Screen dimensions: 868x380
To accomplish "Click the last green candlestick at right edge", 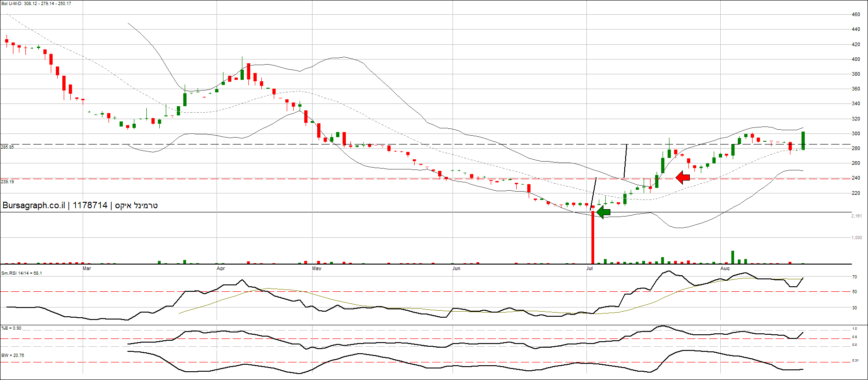I will (x=803, y=141).
